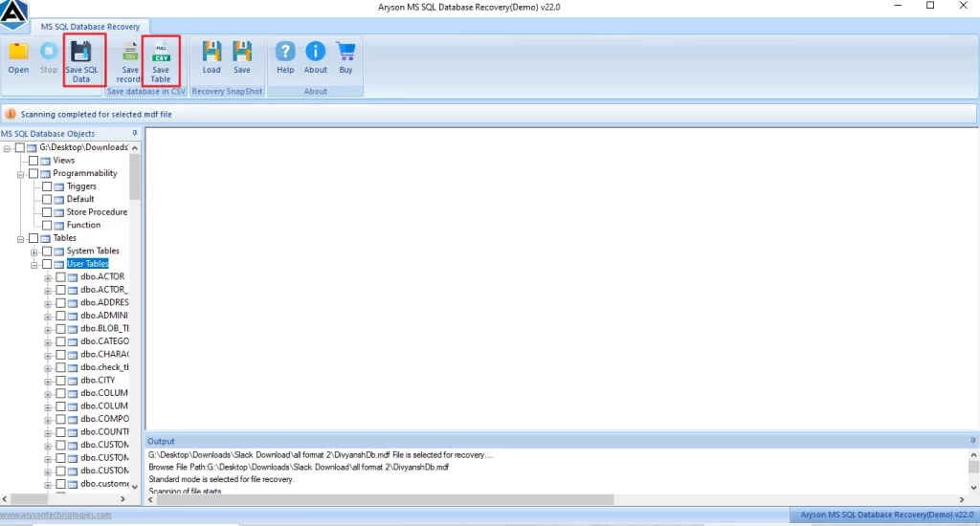Click the 'Scanning completed for selected mdf file' message
Image resolution: width=980 pixels, height=526 pixels.
(x=97, y=115)
